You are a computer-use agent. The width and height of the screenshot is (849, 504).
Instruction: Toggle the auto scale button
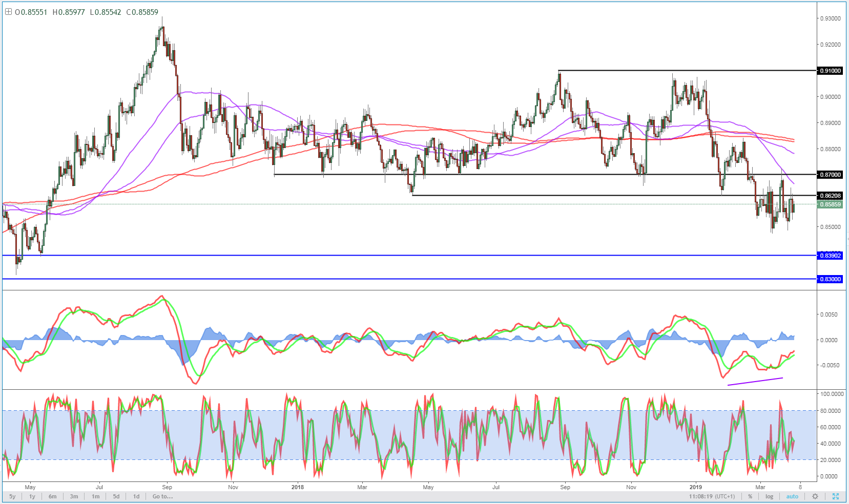792,496
